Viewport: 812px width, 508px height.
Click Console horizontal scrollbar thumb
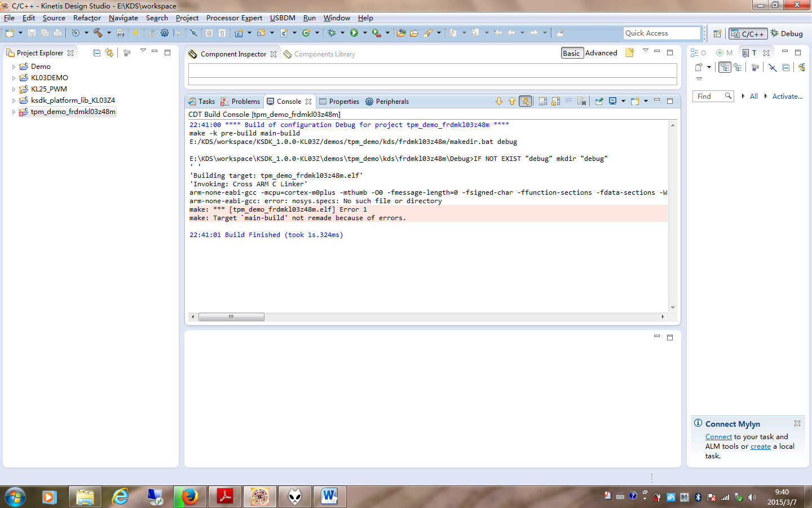[231, 317]
